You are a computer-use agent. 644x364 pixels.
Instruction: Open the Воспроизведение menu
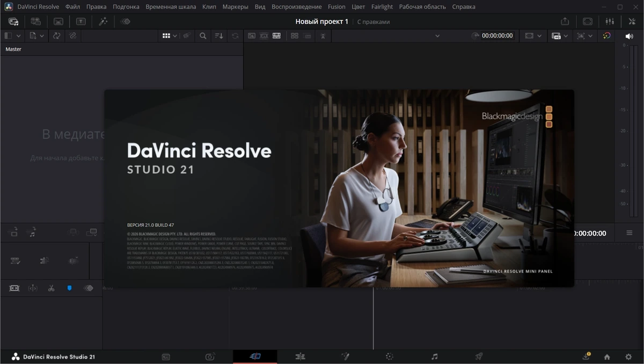pos(297,7)
